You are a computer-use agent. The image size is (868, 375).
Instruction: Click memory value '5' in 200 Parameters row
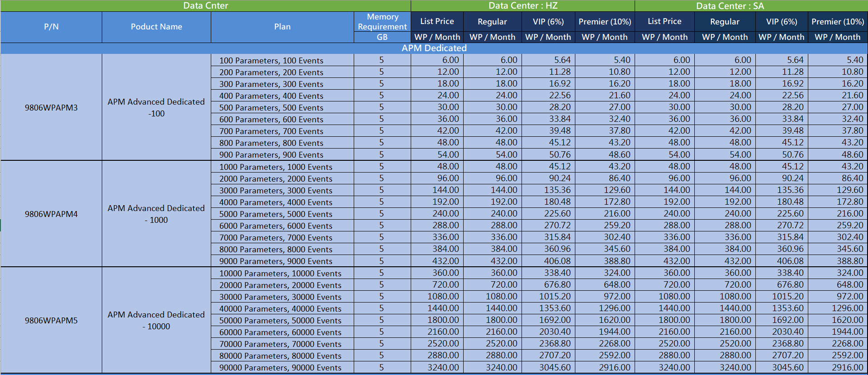point(382,72)
